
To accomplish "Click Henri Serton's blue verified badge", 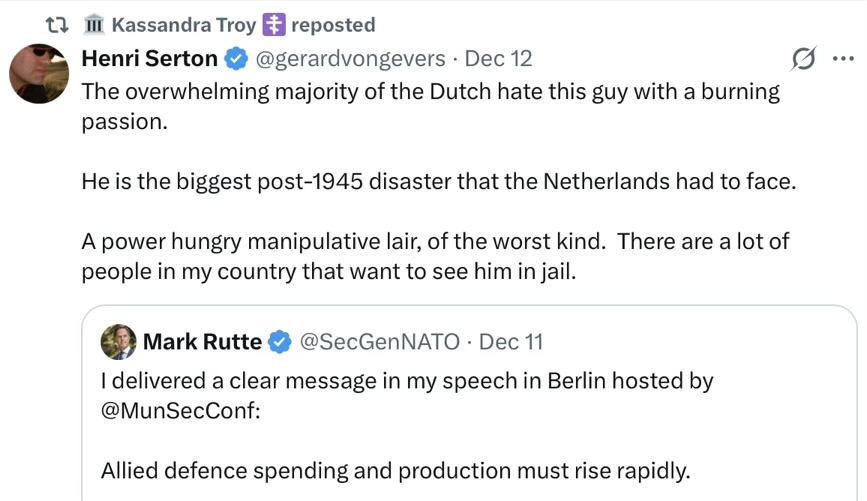I will coord(236,59).
